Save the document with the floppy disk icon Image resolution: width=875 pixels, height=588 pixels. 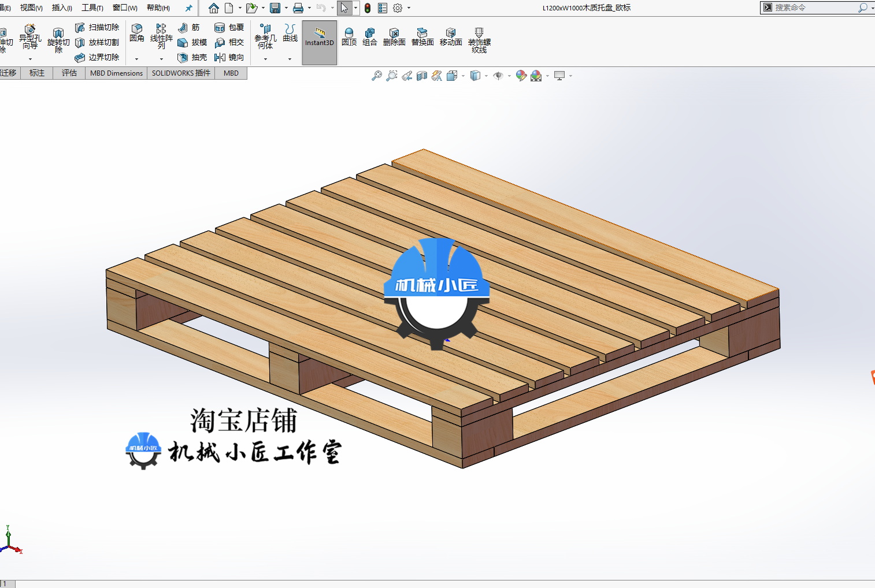click(x=275, y=8)
